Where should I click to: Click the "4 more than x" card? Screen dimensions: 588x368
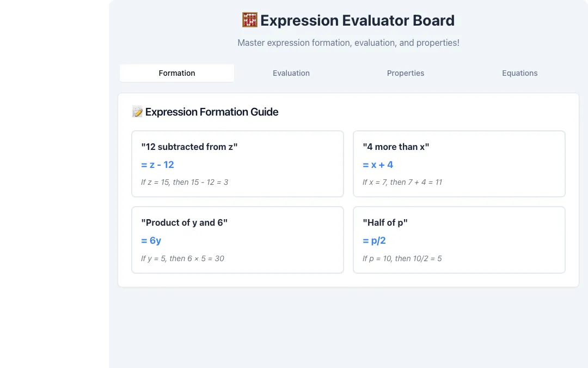point(459,164)
